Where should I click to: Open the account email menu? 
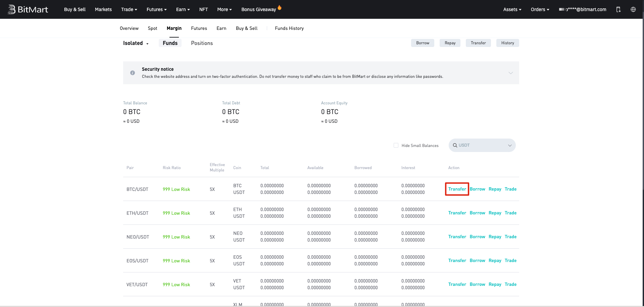(x=583, y=9)
